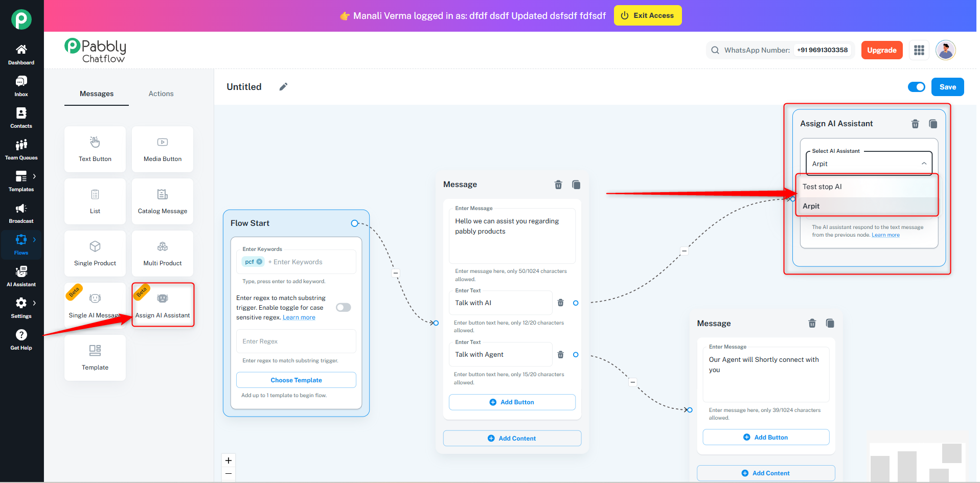This screenshot has height=483, width=980.
Task: Choose Arpit from assistant list
Action: pos(867,206)
